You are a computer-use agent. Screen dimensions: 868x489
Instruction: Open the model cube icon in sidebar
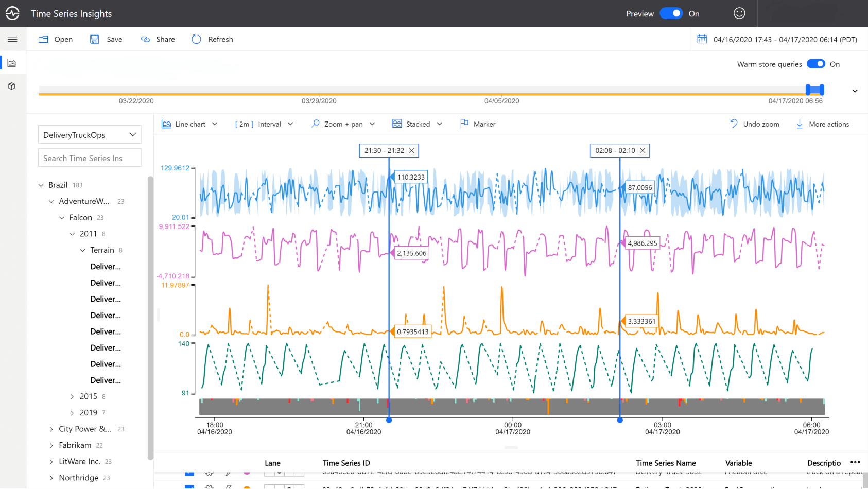(x=12, y=86)
